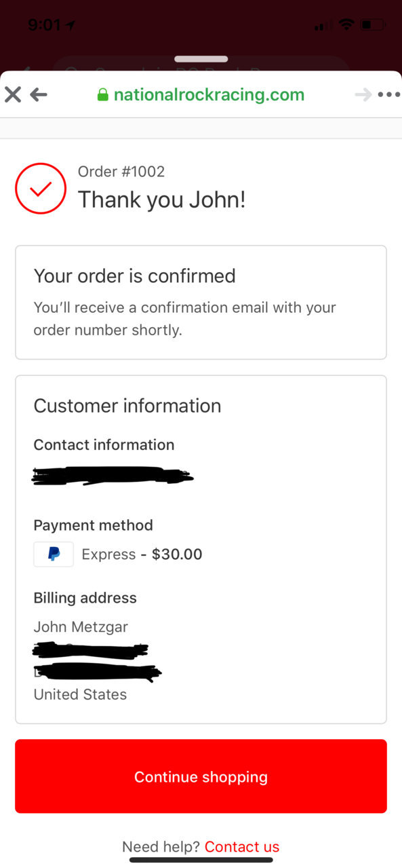Go back using the left arrow icon

(x=39, y=94)
